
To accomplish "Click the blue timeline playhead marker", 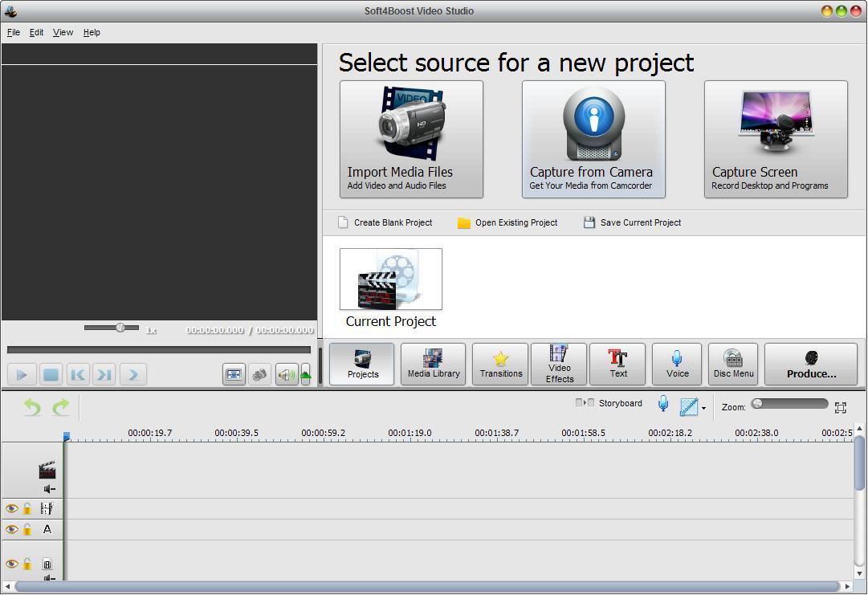I will tap(67, 436).
